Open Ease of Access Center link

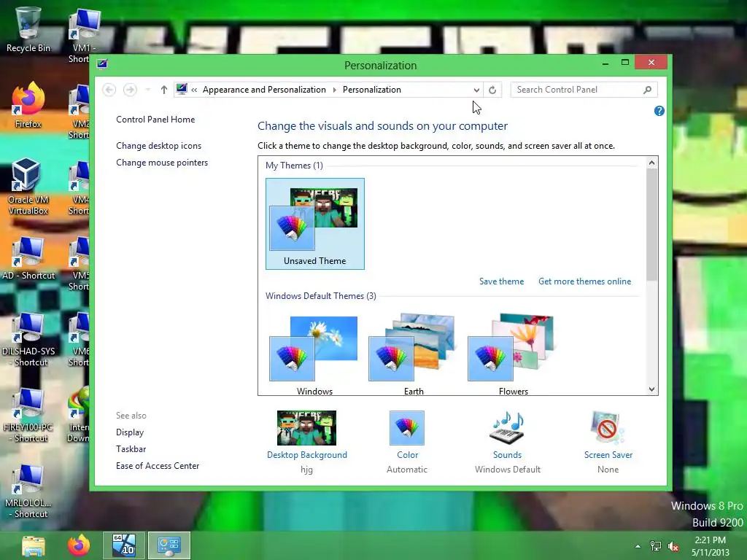[158, 466]
